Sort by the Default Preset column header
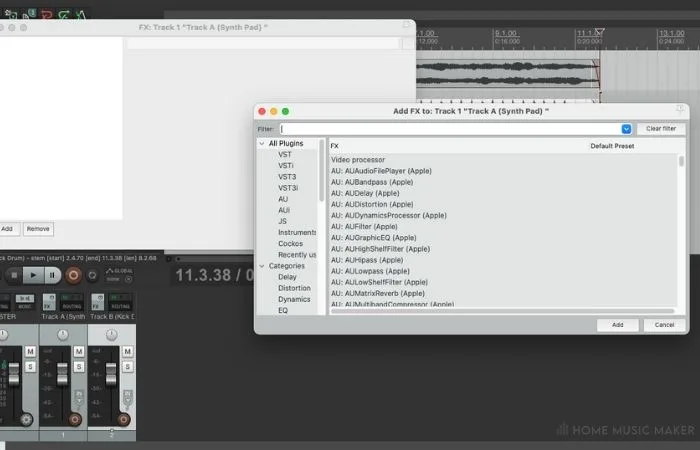Screen dimensions: 700x450 pos(612,146)
